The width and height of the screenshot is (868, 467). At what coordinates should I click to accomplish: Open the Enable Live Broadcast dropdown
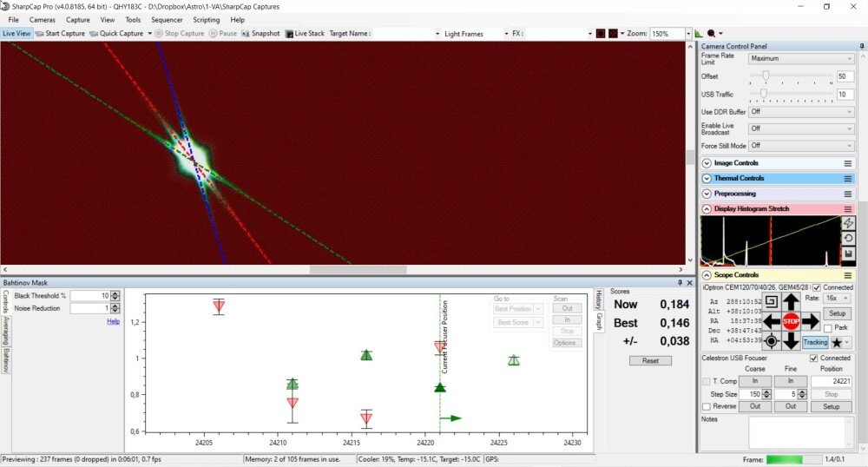[x=801, y=128]
